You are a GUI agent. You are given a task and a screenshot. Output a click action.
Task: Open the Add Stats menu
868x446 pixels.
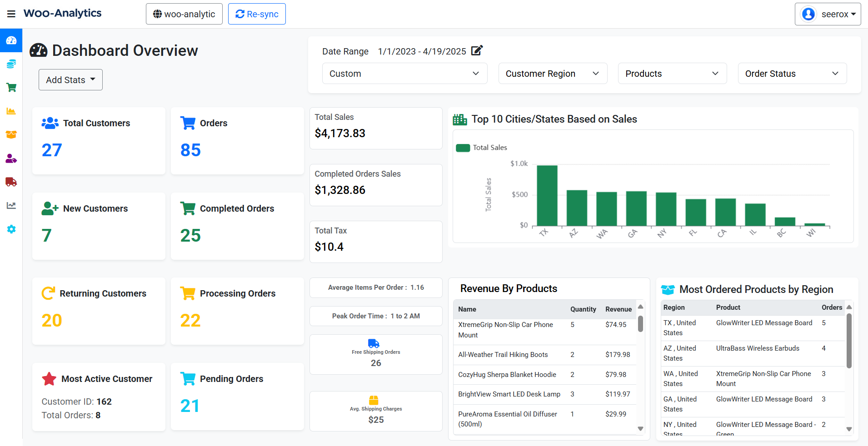point(70,79)
